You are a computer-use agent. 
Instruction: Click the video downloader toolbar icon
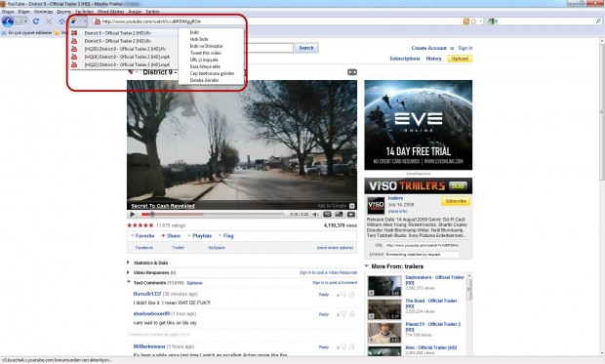pyautogui.click(x=74, y=21)
